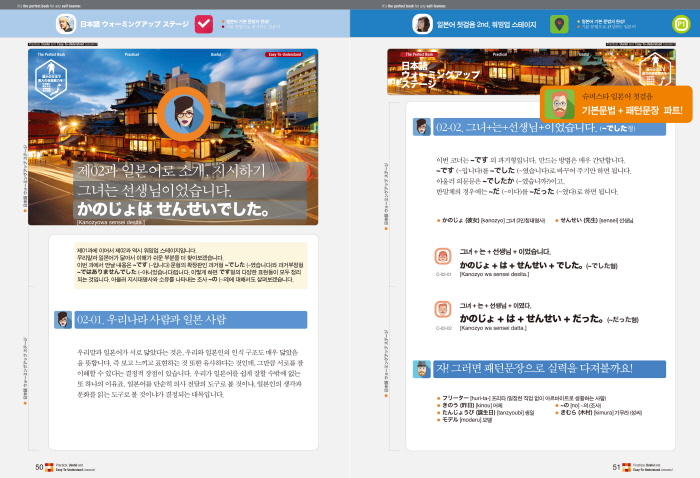The image size is (700, 478).
Task: Click the Kyoto street photo banner on right page
Action: 460,75
